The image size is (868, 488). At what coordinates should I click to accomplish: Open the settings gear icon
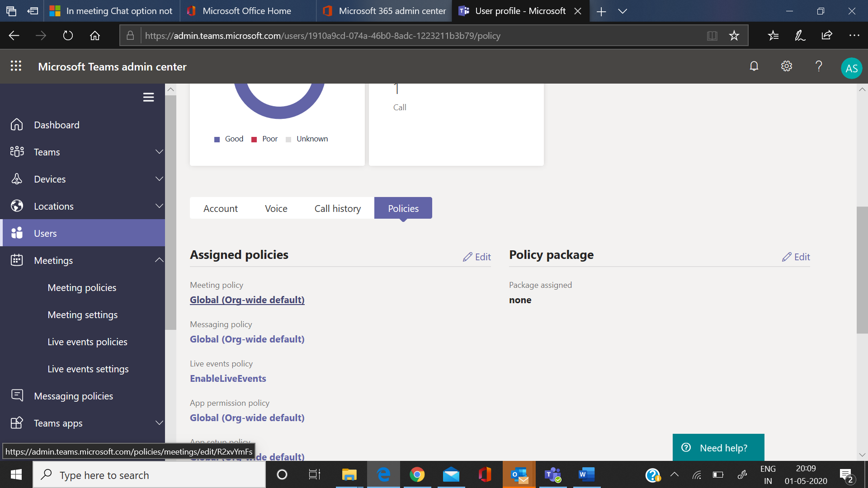(787, 66)
